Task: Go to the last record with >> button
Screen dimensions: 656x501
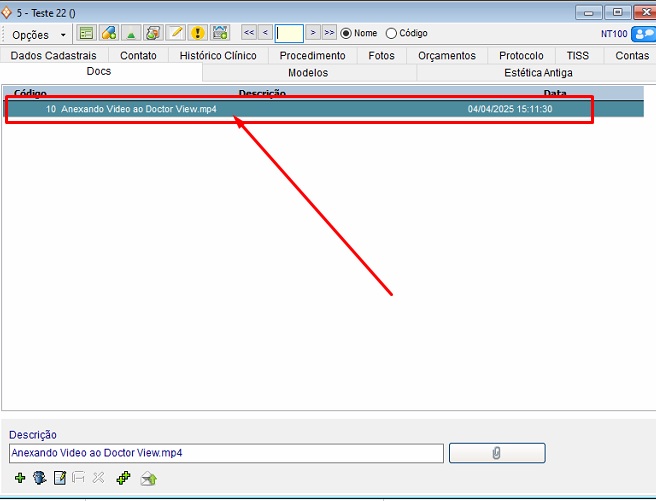Action: 329,33
